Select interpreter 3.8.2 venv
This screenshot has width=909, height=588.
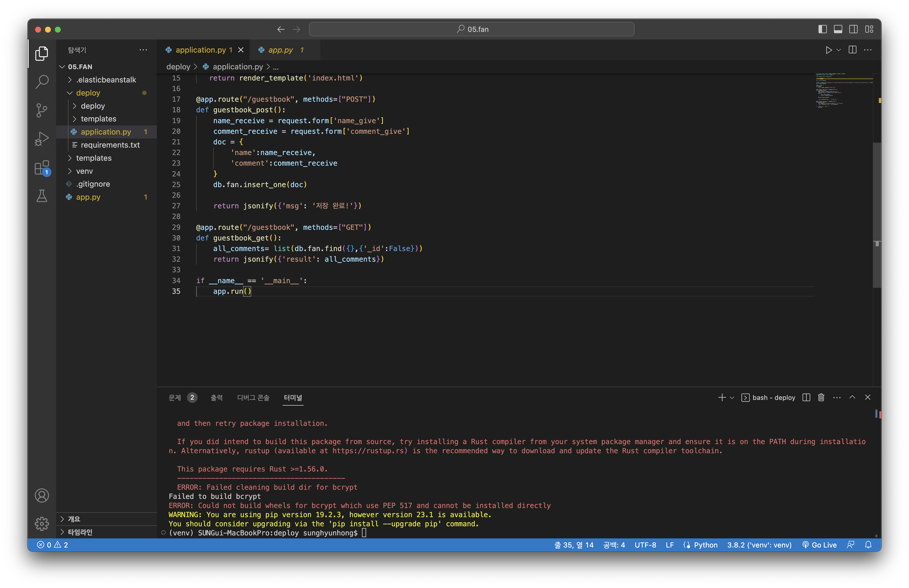759,545
